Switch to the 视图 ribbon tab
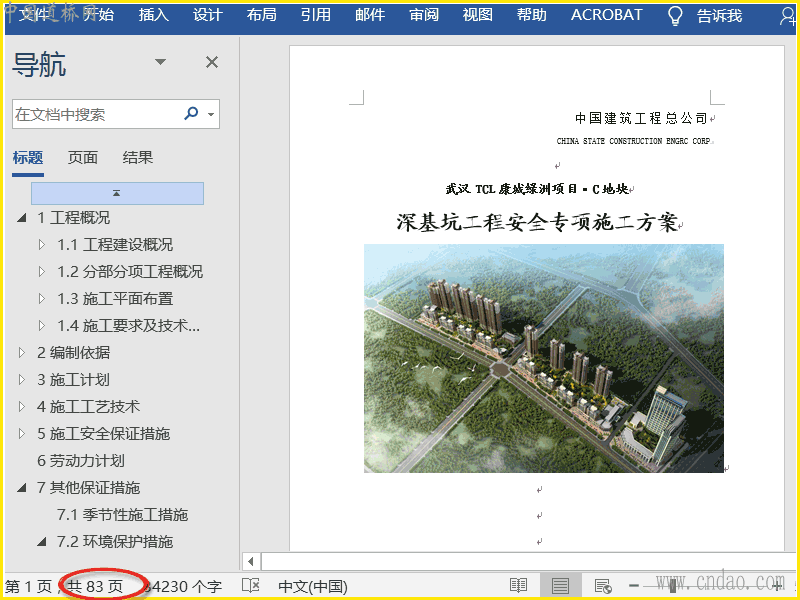800x600 pixels. (478, 15)
